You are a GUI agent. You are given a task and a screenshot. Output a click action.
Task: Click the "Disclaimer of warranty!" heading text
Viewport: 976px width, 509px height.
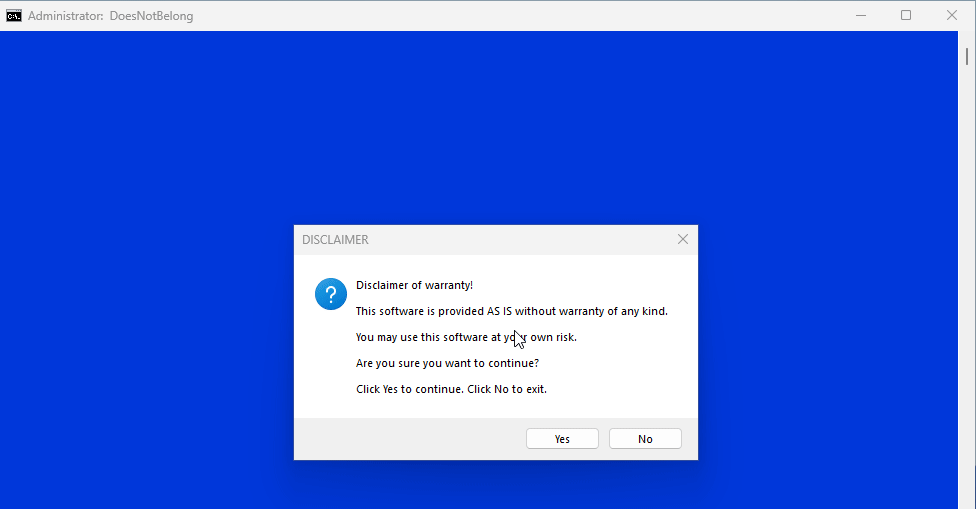point(414,285)
